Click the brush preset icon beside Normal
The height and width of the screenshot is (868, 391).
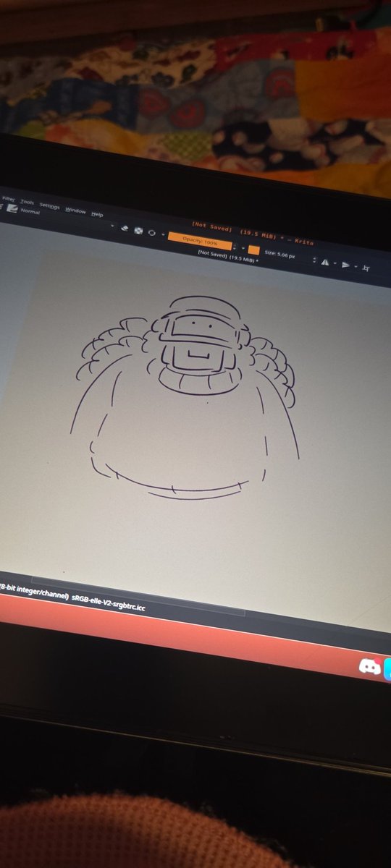coord(12,208)
